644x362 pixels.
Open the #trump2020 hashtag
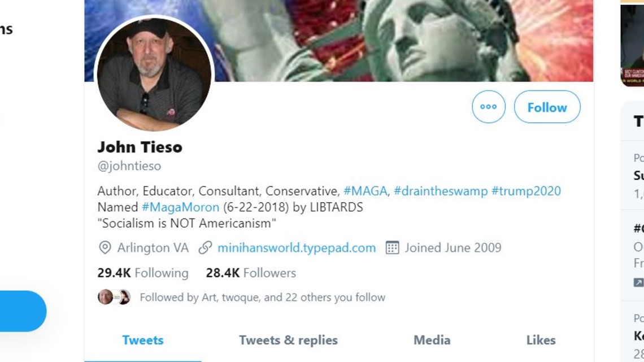(x=526, y=191)
